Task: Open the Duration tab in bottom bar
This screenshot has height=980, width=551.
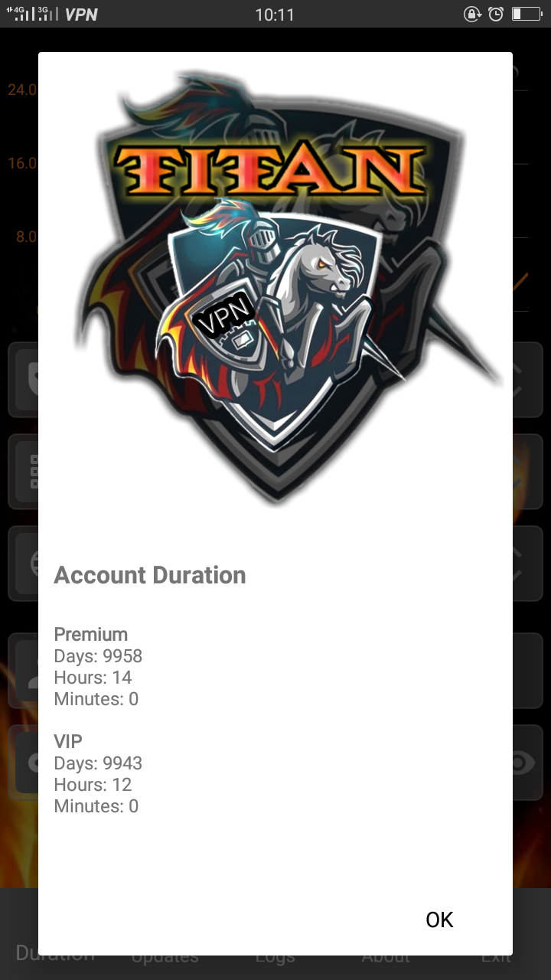Action: click(55, 954)
